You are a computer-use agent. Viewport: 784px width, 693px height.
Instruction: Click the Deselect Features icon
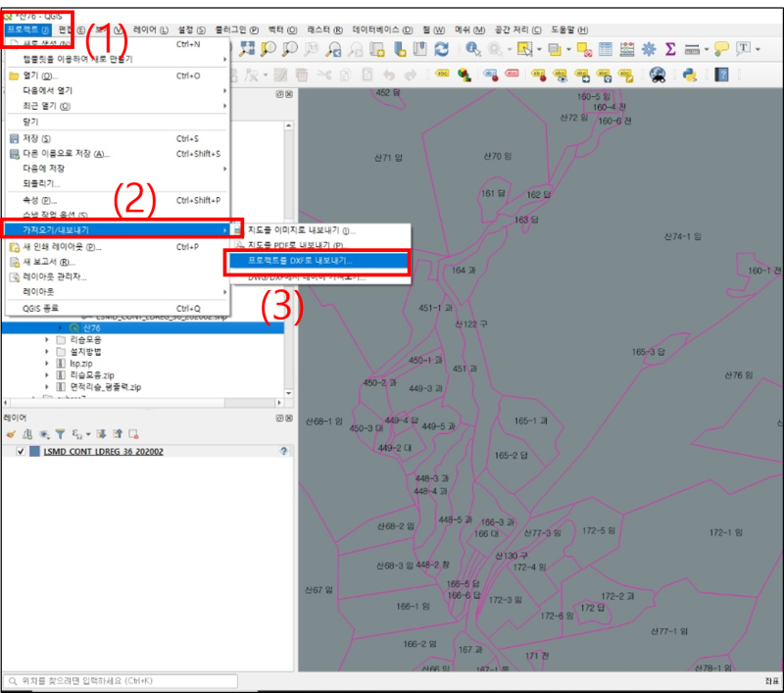coord(584,49)
